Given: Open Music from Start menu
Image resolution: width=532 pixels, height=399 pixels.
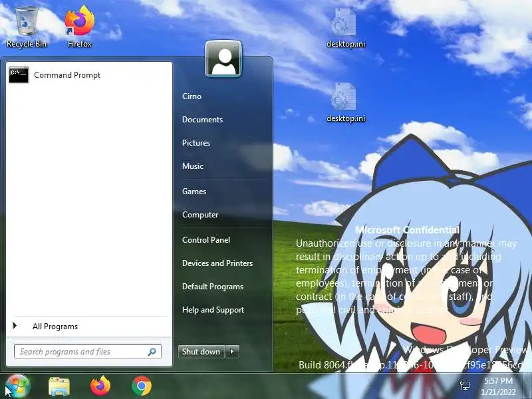Looking at the screenshot, I should [x=193, y=166].
